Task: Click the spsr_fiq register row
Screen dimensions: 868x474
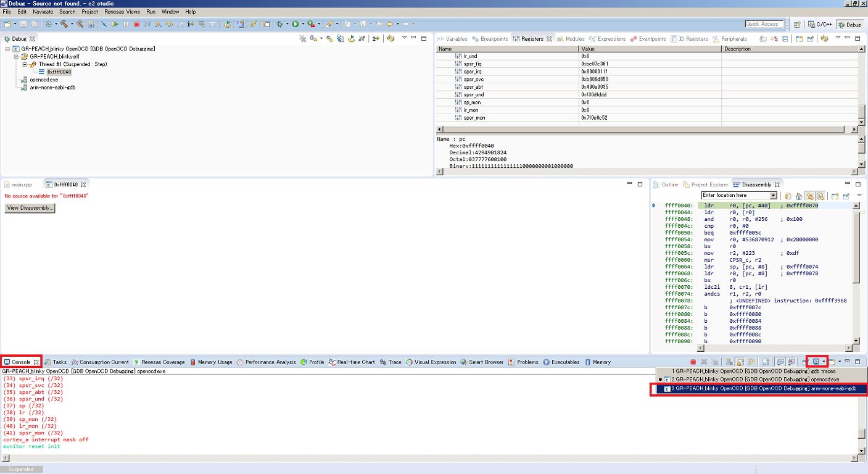Action: tap(646, 64)
